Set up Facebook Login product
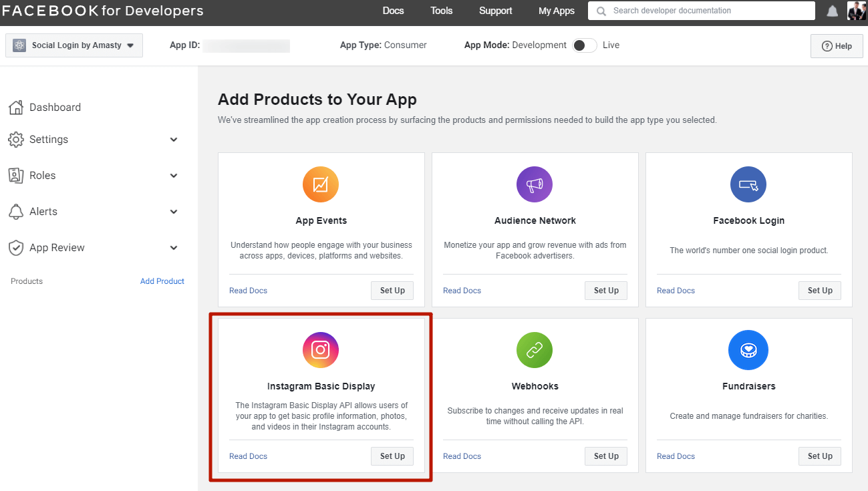868x491 pixels. pos(820,291)
